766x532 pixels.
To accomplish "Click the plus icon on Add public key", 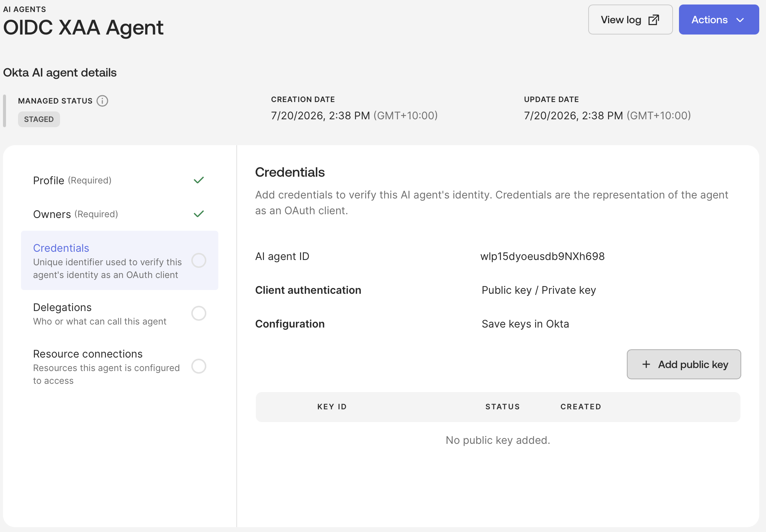I will (x=646, y=364).
